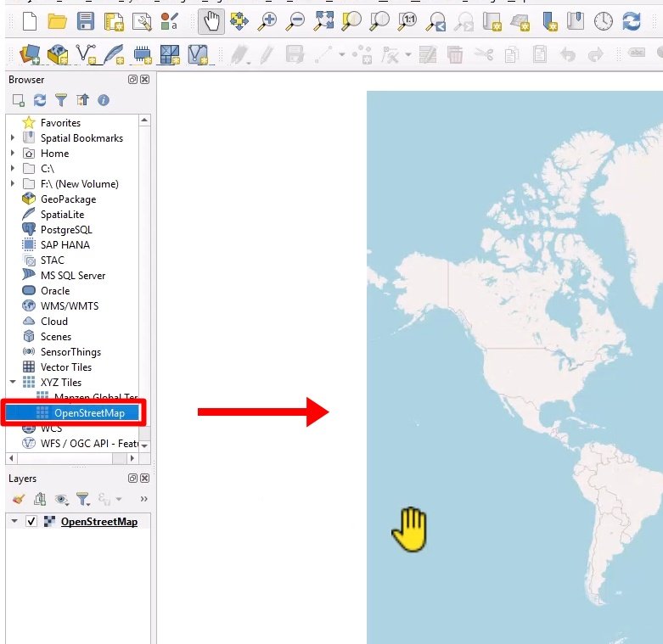This screenshot has width=663, height=644.
Task: Expand F:\ (New Volume) node
Action: click(x=13, y=183)
